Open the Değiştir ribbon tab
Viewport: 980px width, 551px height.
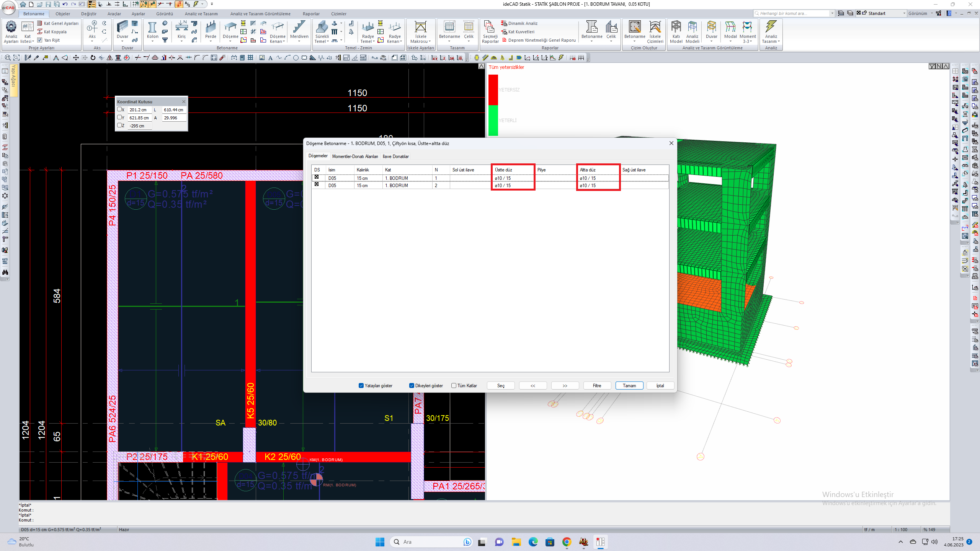(89, 14)
